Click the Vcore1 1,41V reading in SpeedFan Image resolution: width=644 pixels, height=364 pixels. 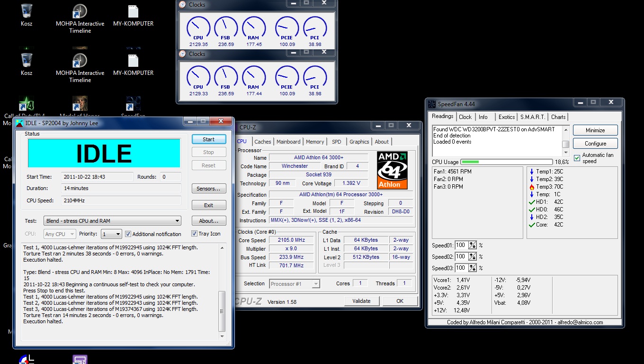pos(451,280)
